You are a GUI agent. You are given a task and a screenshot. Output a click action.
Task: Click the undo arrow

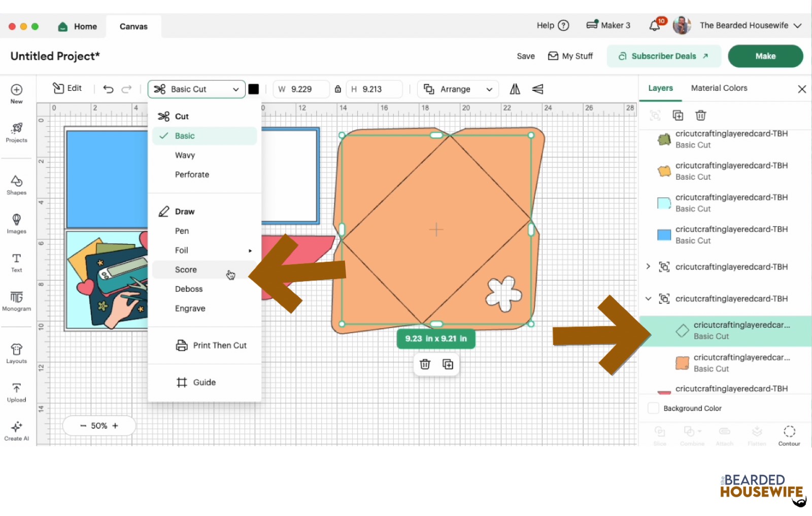[x=108, y=89]
